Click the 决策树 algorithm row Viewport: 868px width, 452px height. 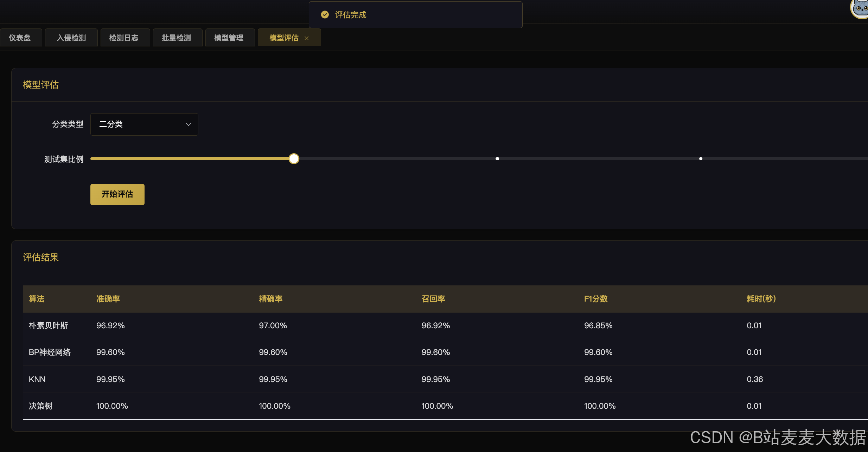41,406
